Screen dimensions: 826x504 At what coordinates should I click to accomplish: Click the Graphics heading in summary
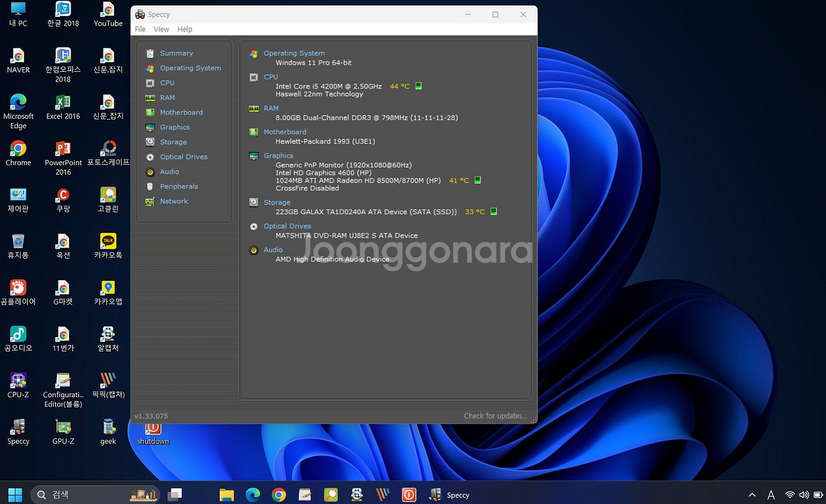coord(278,155)
